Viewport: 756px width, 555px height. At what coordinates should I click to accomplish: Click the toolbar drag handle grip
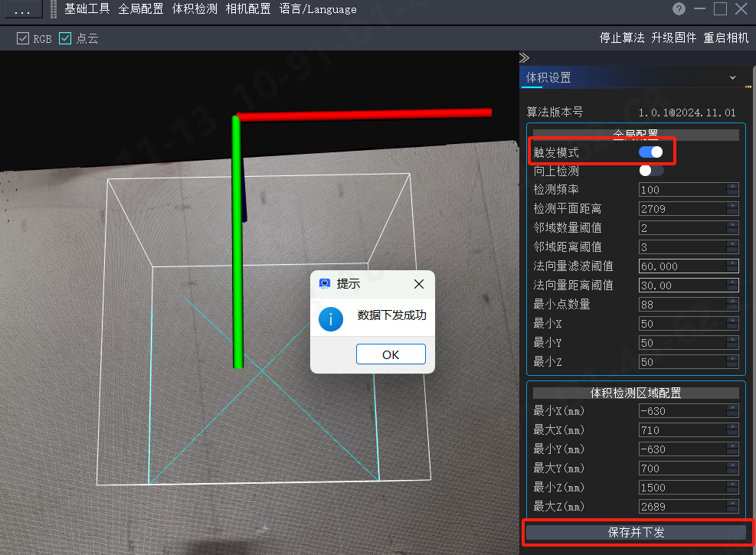(x=54, y=9)
